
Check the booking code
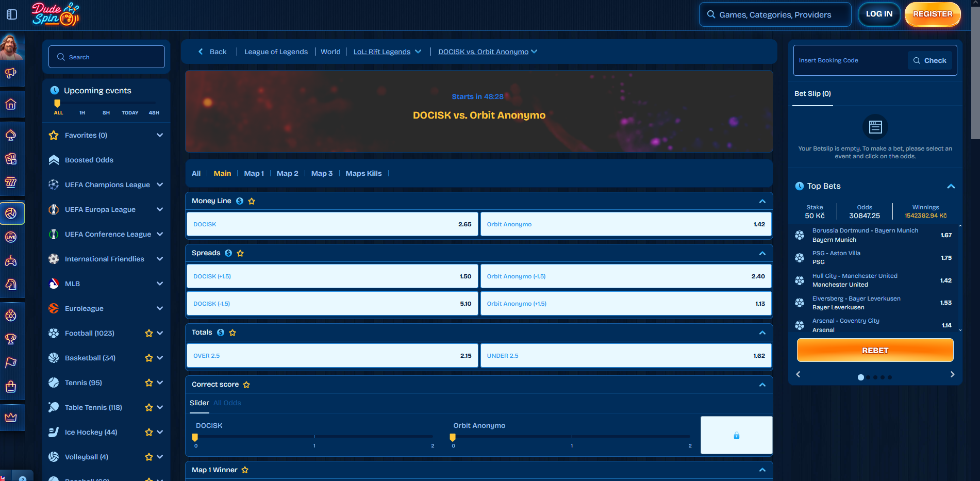pyautogui.click(x=930, y=60)
